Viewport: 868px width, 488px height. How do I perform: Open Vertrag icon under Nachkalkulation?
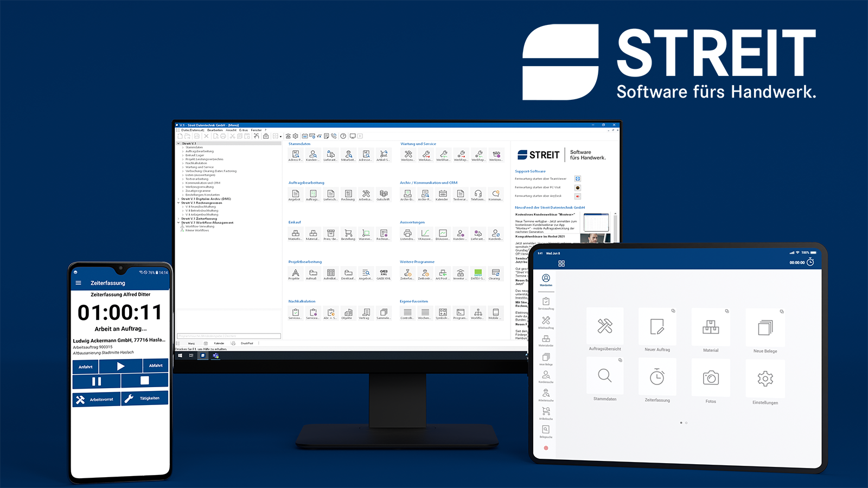(x=366, y=312)
